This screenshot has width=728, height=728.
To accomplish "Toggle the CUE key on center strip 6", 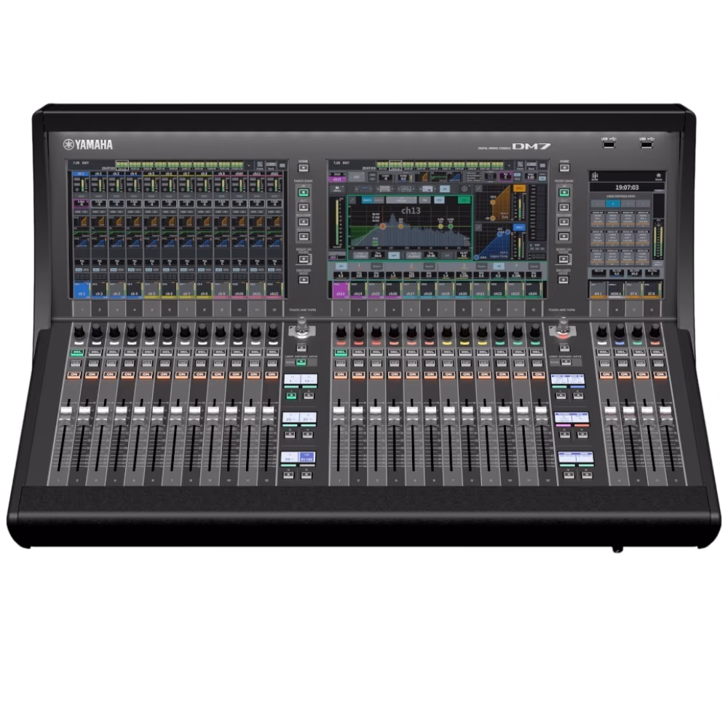I will (430, 363).
